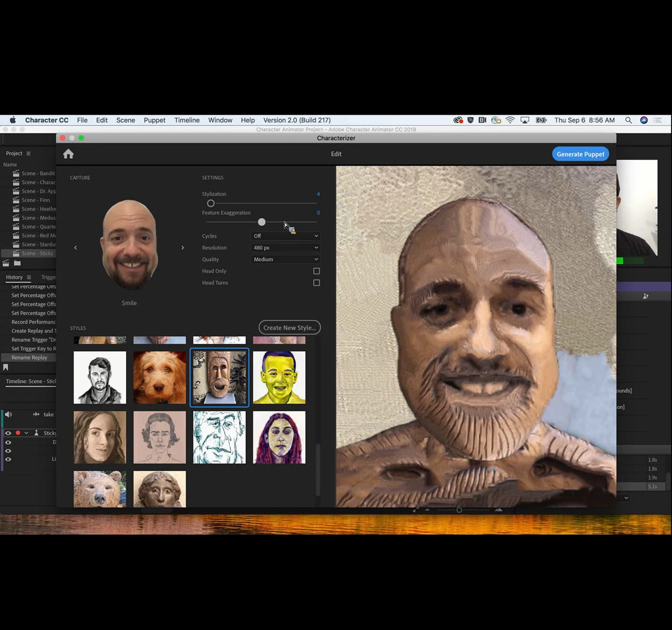This screenshot has height=630, width=672.
Task: Open the Project panel menu icon
Action: pos(28,153)
